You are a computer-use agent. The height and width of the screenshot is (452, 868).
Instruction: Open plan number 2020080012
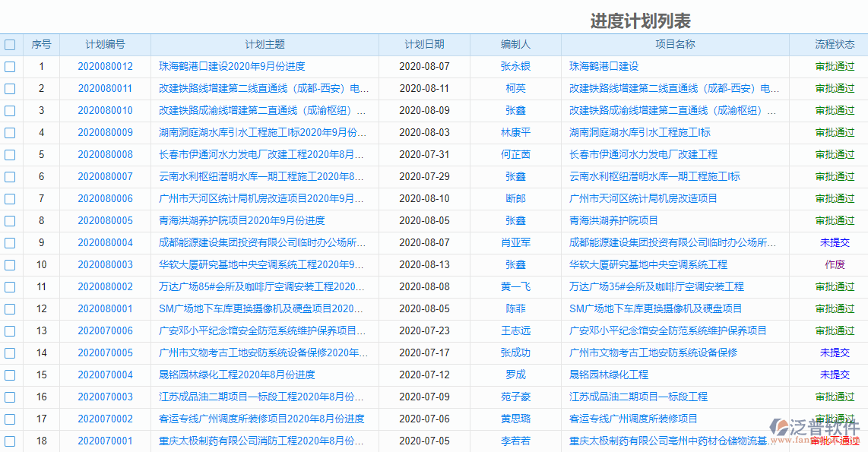coord(104,66)
